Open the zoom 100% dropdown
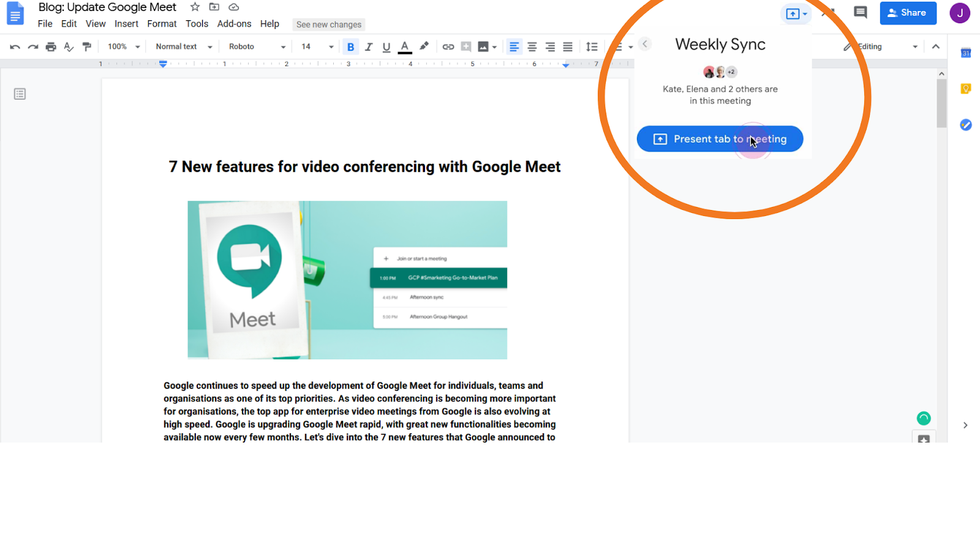The height and width of the screenshot is (546, 980). 124,47
